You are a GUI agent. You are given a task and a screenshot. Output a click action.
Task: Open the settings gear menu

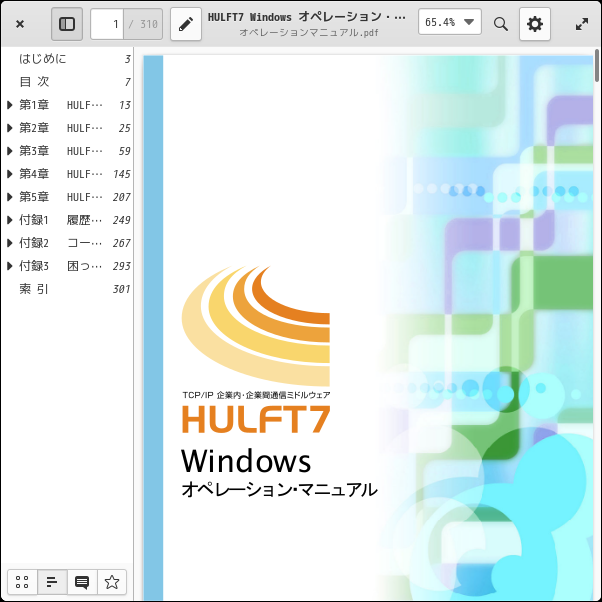(535, 24)
